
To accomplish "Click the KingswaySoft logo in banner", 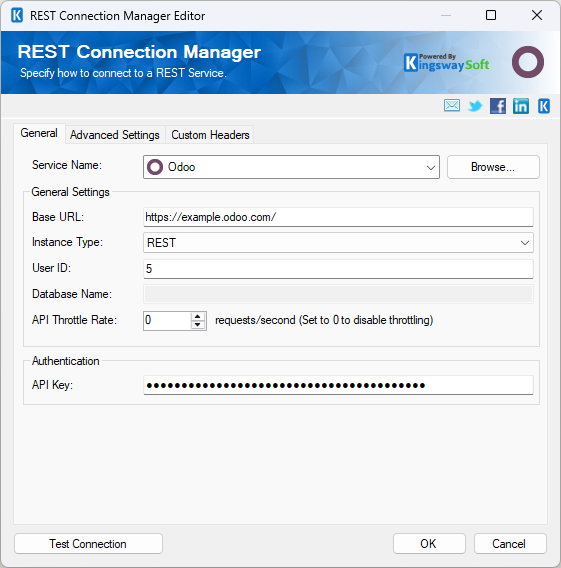I will [x=446, y=63].
